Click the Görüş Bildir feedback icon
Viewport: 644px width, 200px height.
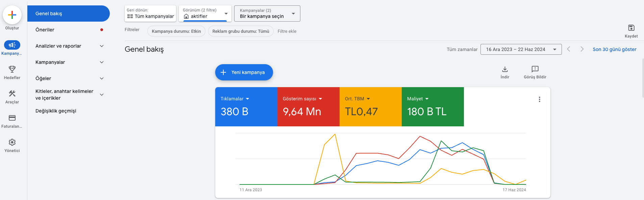click(535, 69)
